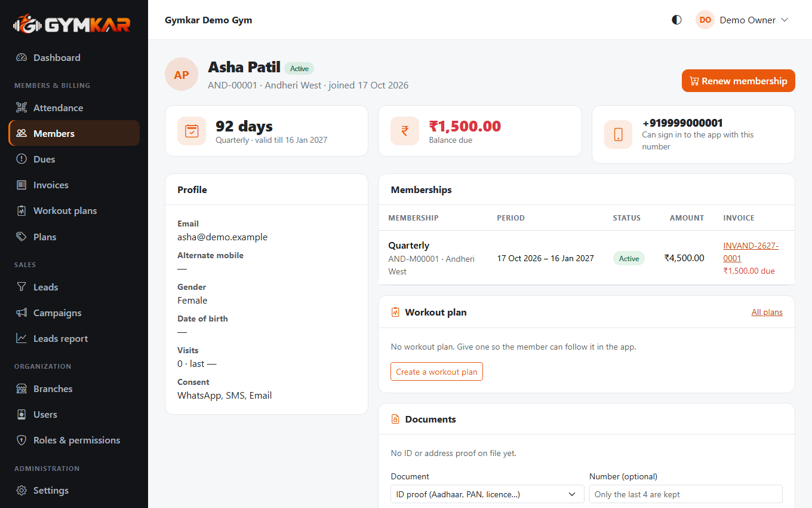Screen dimensions: 812x508
Task: Click the document Number (optional) field
Action: 686,494
